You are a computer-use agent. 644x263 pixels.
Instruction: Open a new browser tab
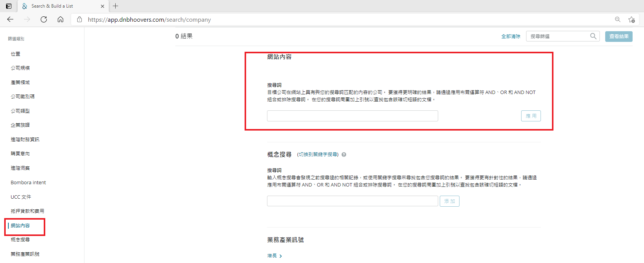tap(116, 6)
